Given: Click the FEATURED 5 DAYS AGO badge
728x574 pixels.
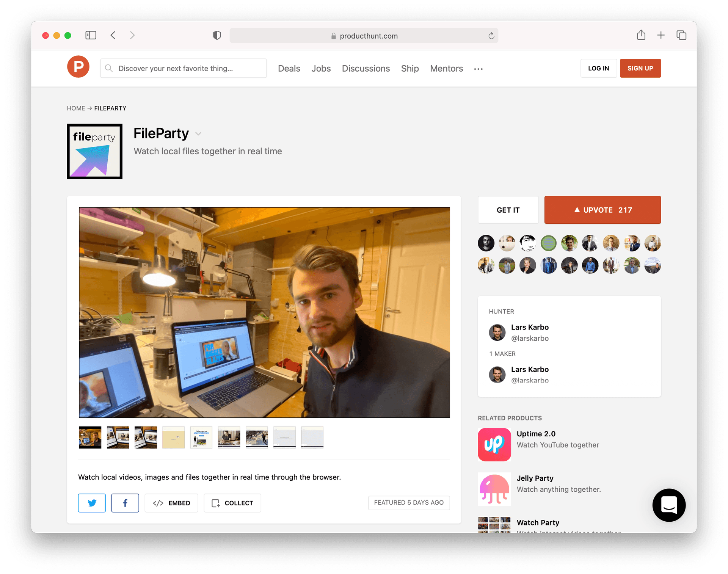Looking at the screenshot, I should (x=409, y=503).
